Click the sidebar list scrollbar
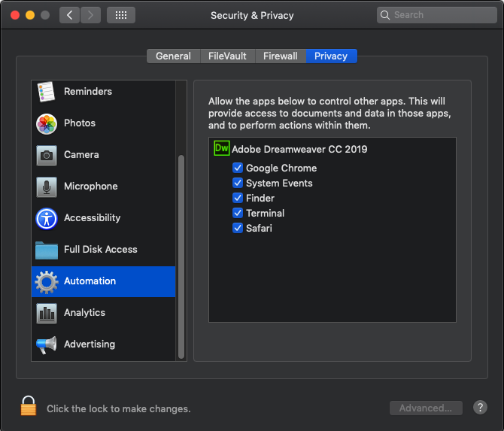 click(x=181, y=256)
